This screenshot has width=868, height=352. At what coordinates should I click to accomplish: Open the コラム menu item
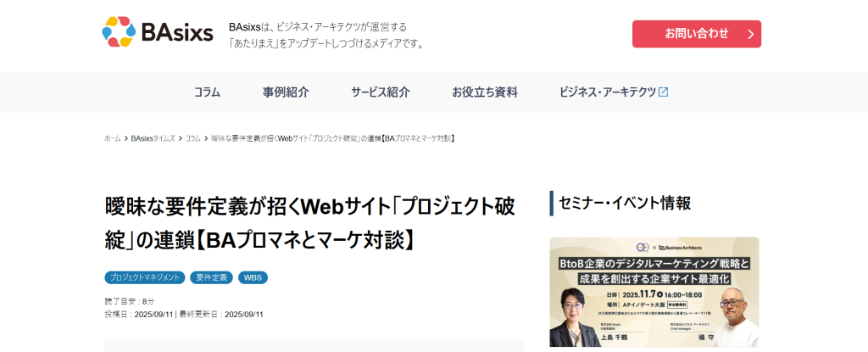click(x=207, y=92)
